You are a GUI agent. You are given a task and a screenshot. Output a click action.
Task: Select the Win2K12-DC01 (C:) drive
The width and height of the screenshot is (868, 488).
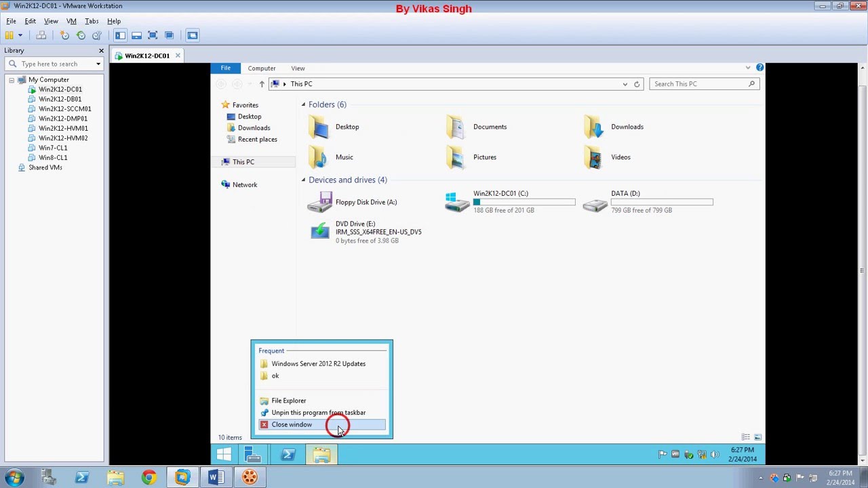point(510,202)
